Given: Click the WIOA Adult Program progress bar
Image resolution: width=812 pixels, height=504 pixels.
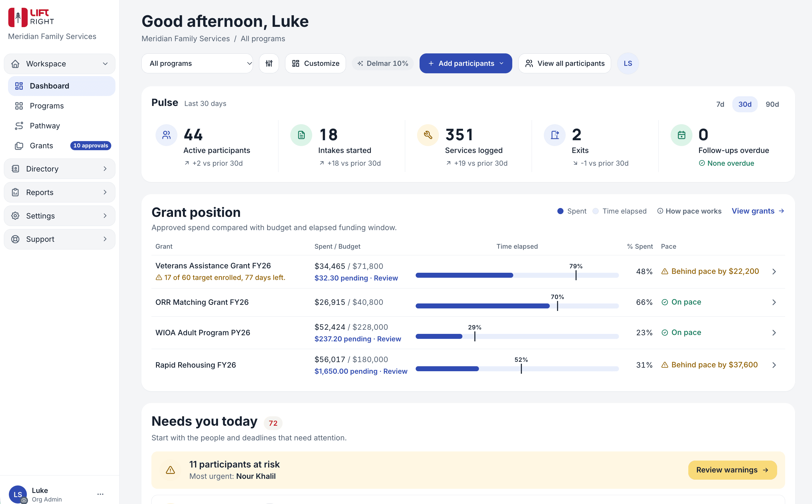Looking at the screenshot, I should click(517, 336).
